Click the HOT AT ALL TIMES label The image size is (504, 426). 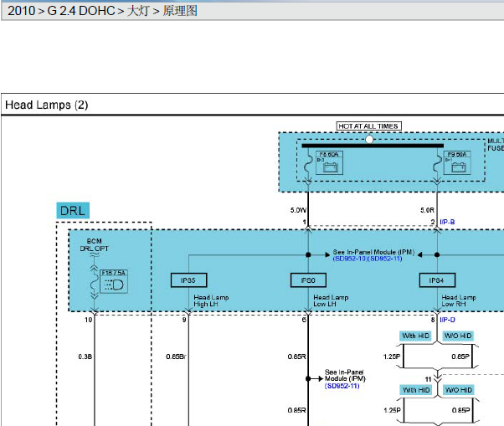pyautogui.click(x=368, y=126)
